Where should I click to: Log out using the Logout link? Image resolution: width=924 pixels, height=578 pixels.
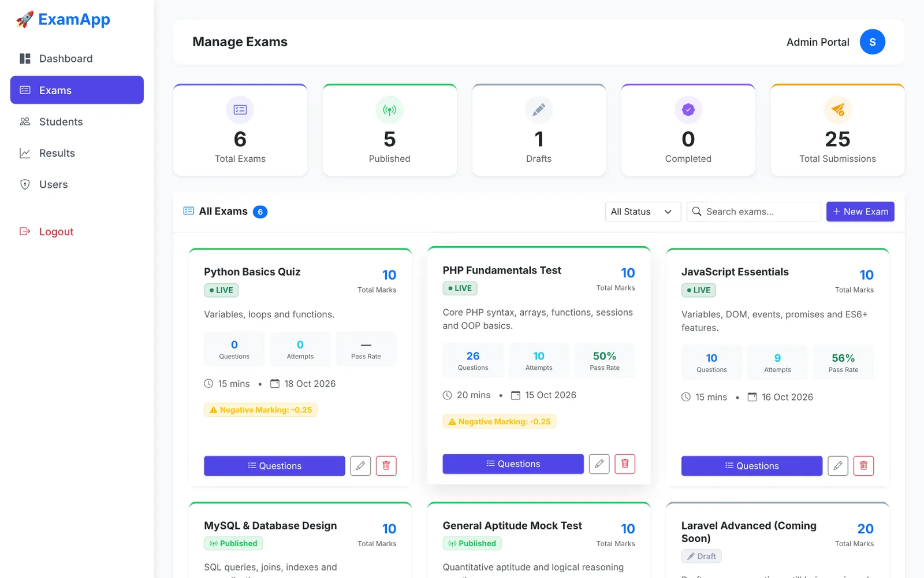[77, 232]
